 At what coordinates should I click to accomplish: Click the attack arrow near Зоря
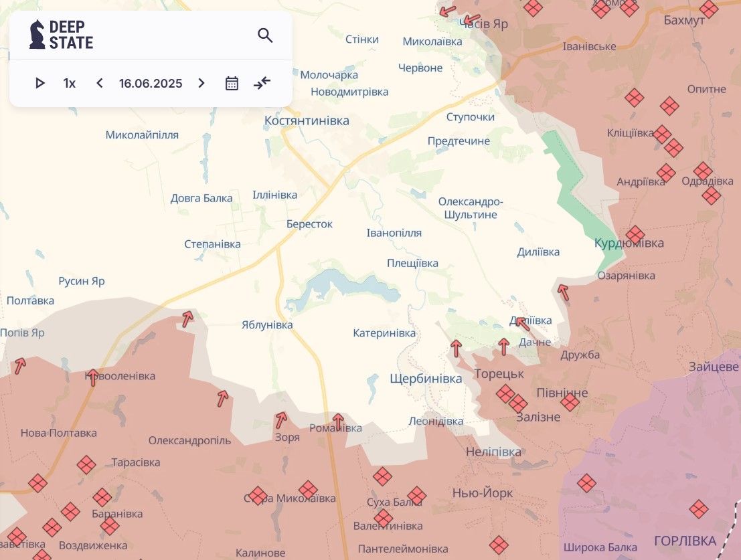click(281, 420)
